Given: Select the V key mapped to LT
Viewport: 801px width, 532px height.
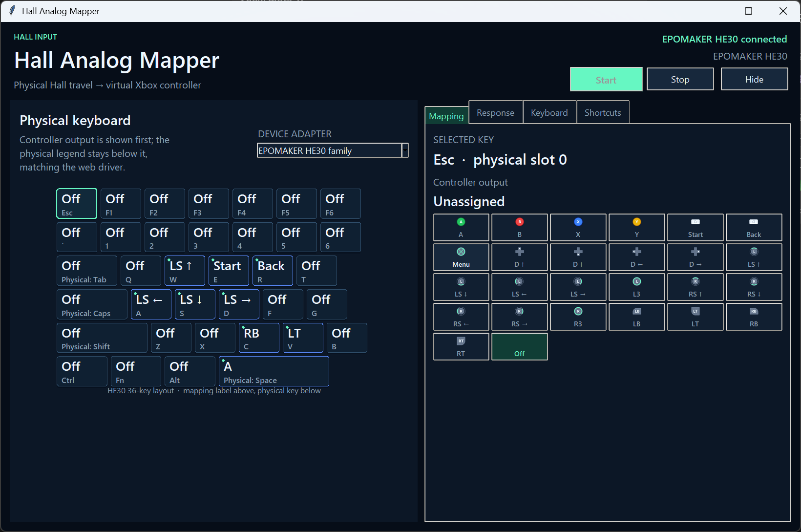Looking at the screenshot, I should [x=303, y=338].
